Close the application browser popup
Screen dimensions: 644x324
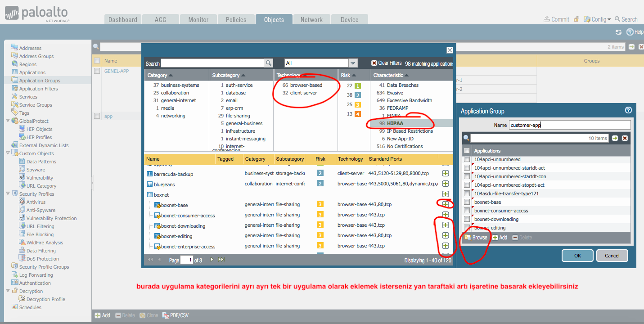point(449,50)
